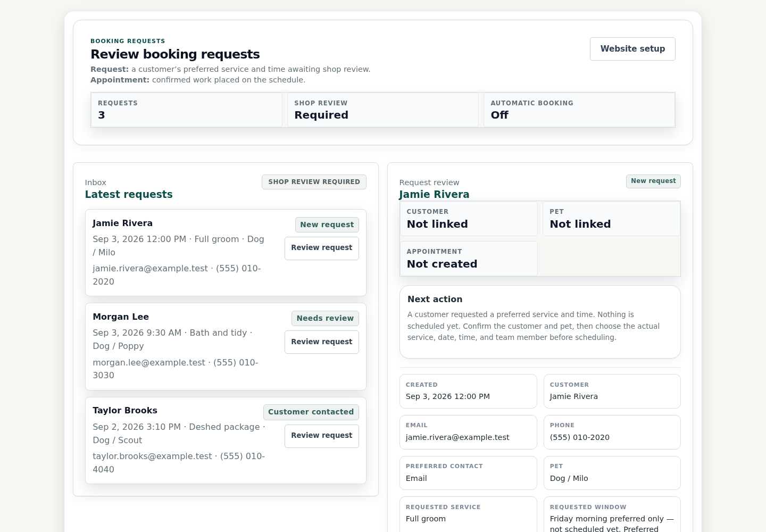This screenshot has width=766, height=532.
Task: Click Taylor Brooks's 'Deshed package' detail line
Action: (179, 434)
